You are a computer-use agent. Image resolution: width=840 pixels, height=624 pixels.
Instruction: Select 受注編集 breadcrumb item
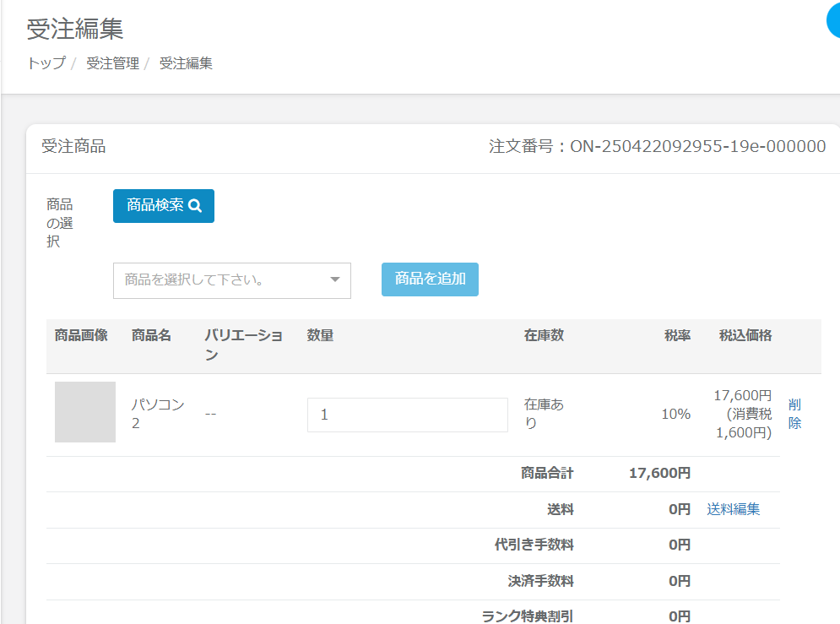click(x=186, y=63)
